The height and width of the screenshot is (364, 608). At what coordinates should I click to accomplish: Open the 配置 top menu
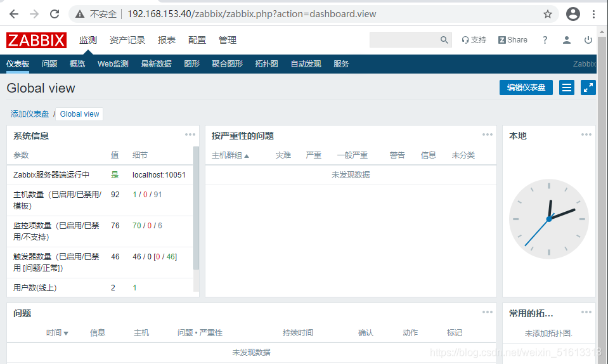[x=197, y=40]
